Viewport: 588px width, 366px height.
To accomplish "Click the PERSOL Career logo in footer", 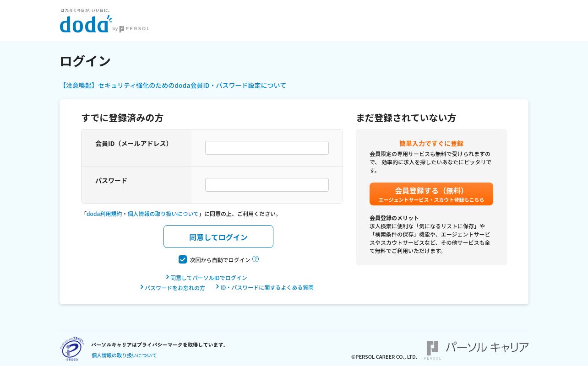I will click(477, 350).
